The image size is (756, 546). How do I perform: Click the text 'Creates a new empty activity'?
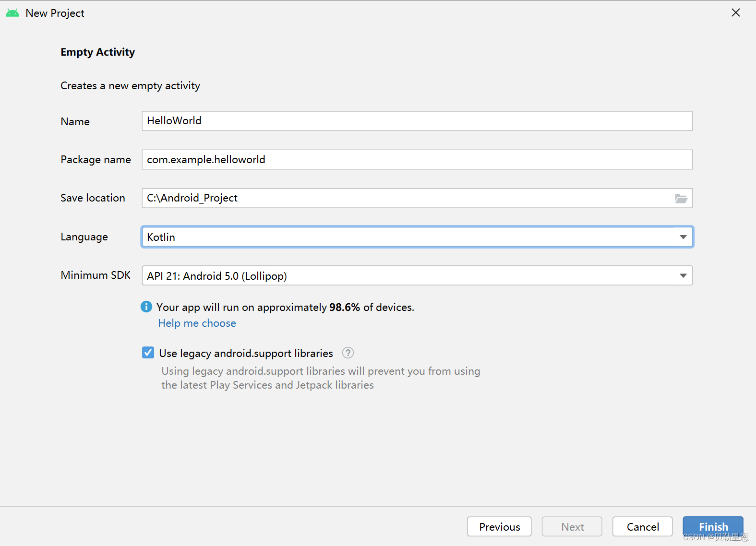pyautogui.click(x=130, y=85)
